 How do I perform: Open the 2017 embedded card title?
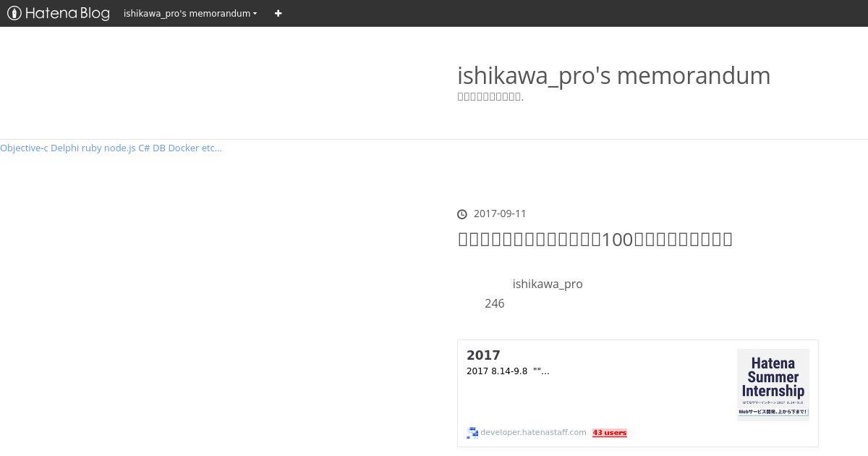pyautogui.click(x=483, y=355)
